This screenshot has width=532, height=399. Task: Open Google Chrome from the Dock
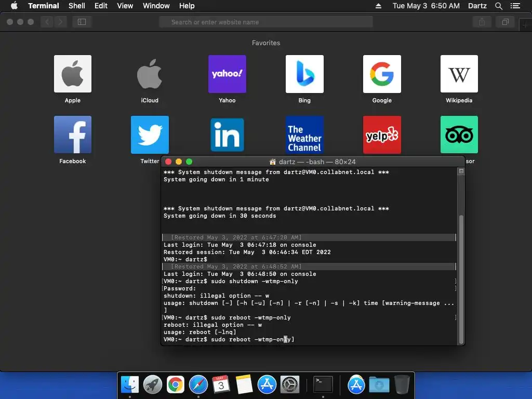click(176, 385)
